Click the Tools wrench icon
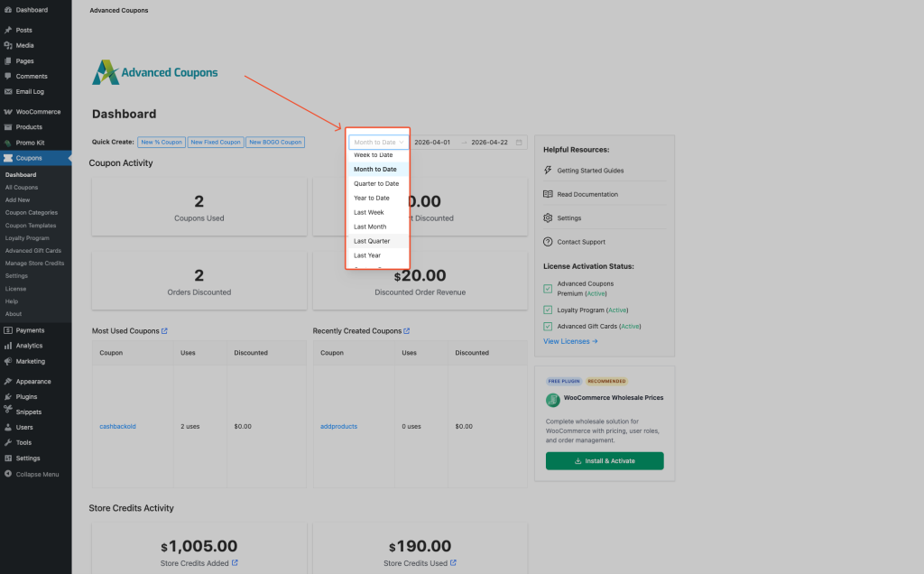Viewport: 924px width, 574px height. coord(7,442)
